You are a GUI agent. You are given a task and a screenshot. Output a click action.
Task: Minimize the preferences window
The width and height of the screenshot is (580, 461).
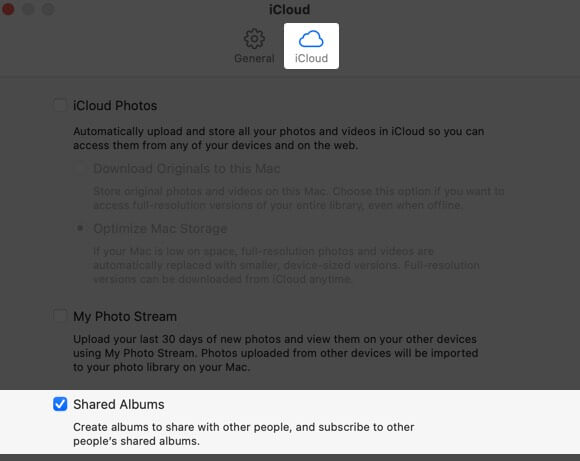pyautogui.click(x=28, y=9)
